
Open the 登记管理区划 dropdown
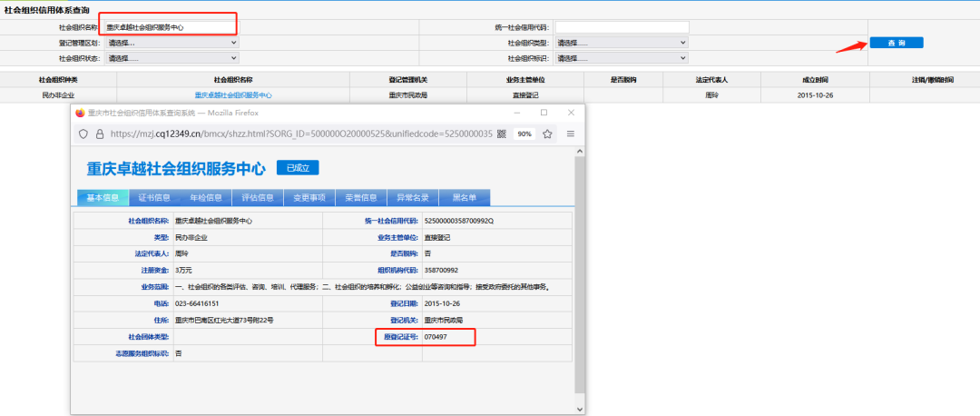pos(171,43)
